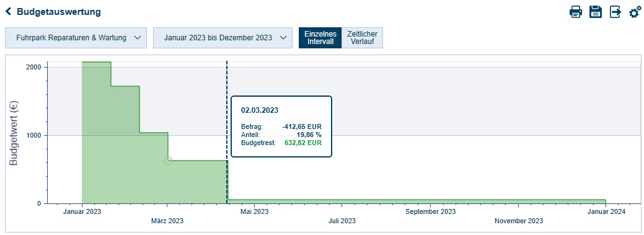Click the Mai 2023 axis label
This screenshot has width=644, height=235.
(255, 211)
